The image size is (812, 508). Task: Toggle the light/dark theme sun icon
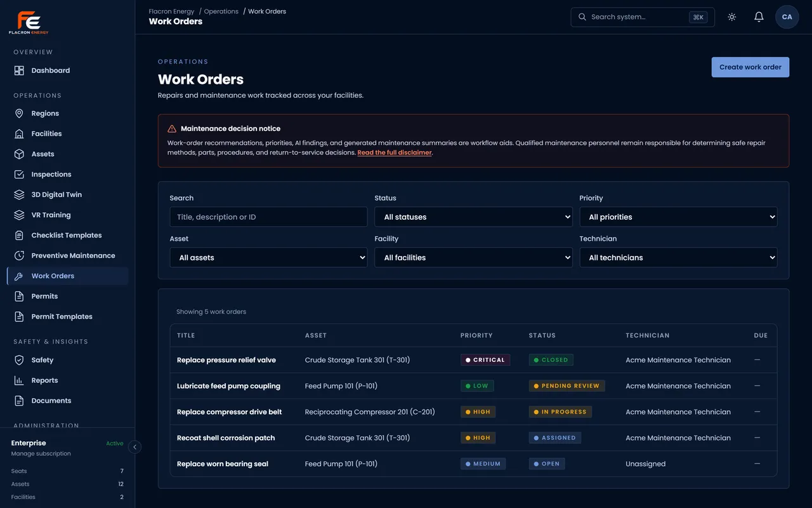click(732, 17)
